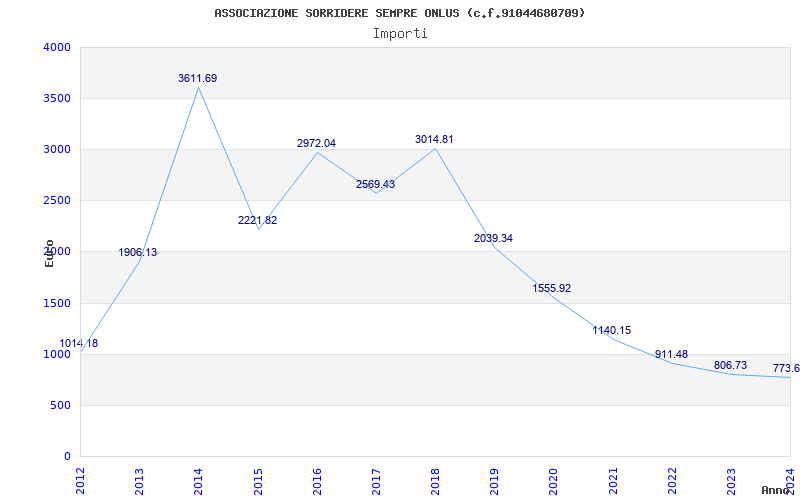Click the 2023 x-axis year label

coord(731,480)
